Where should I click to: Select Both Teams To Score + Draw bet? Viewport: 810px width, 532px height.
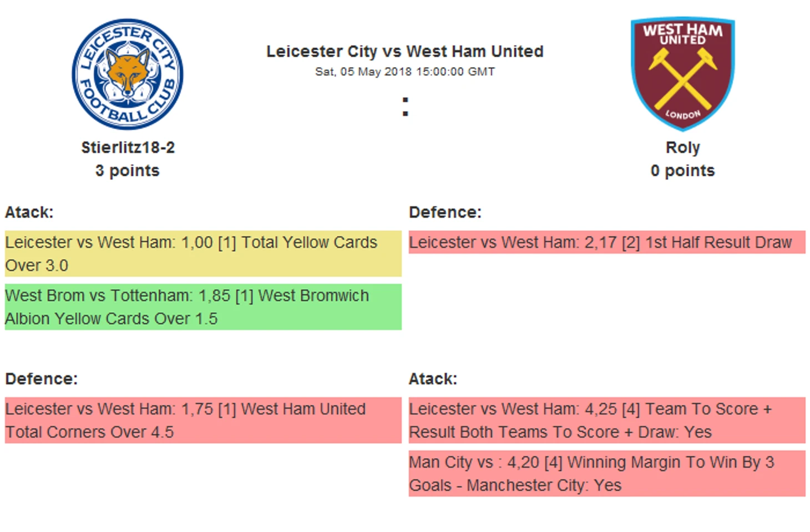click(x=607, y=420)
